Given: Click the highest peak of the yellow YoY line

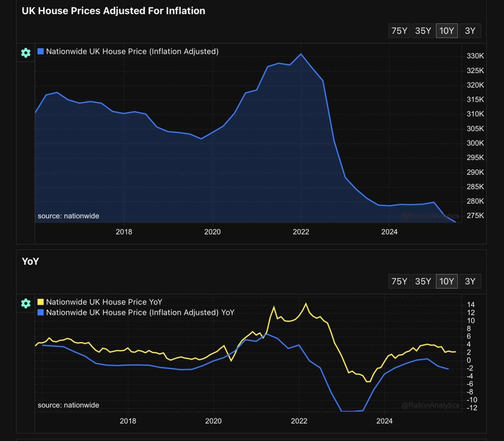Looking at the screenshot, I should click(x=306, y=304).
